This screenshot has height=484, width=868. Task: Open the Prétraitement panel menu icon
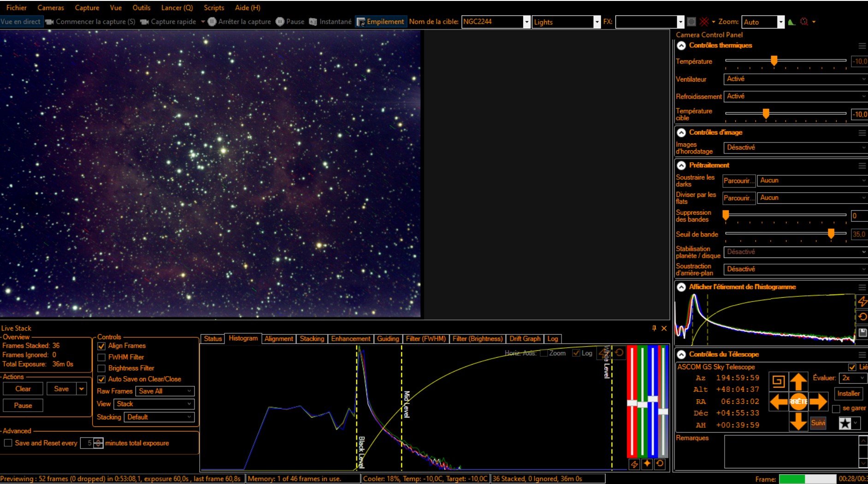862,165
